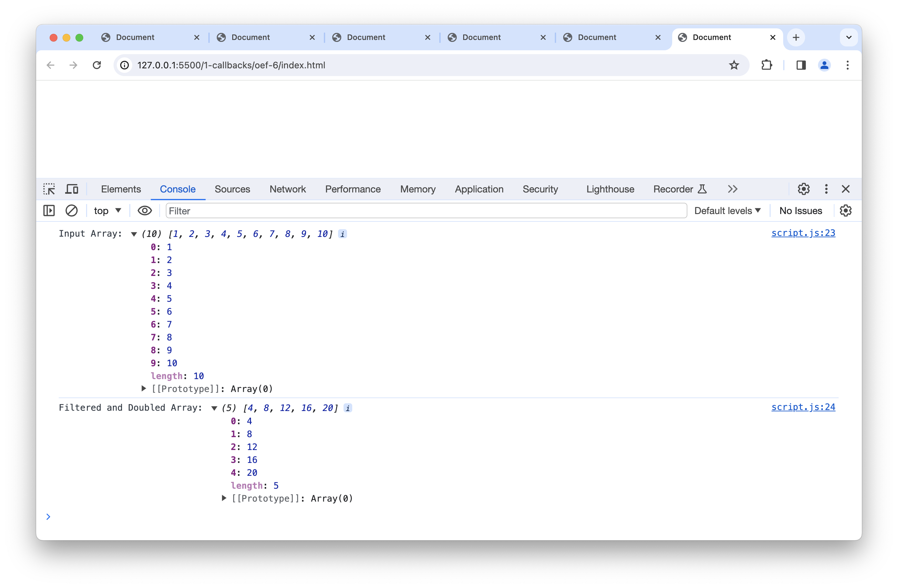Create a live expression with the eye icon
This screenshot has height=588, width=898.
point(145,211)
